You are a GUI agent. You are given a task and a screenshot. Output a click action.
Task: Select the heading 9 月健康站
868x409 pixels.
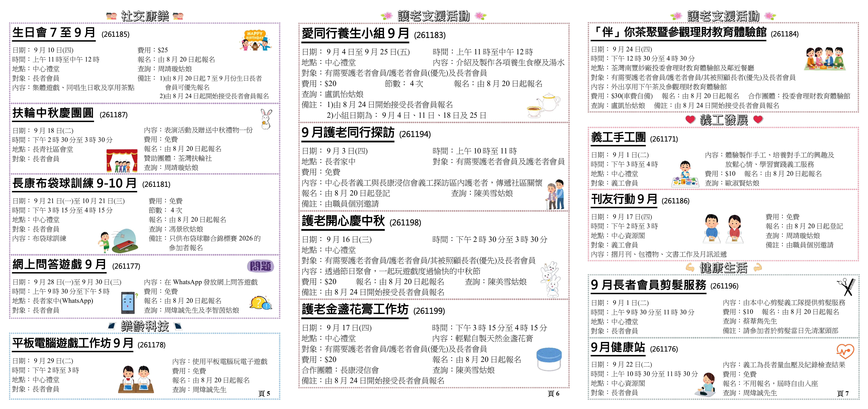(x=618, y=347)
